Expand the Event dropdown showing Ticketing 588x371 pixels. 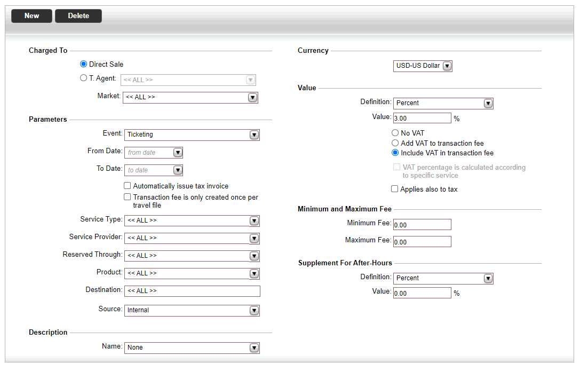[x=192, y=135]
